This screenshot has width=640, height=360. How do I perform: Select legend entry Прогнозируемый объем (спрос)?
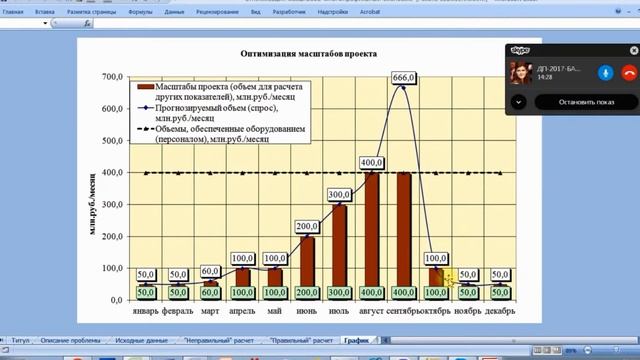coord(209,113)
